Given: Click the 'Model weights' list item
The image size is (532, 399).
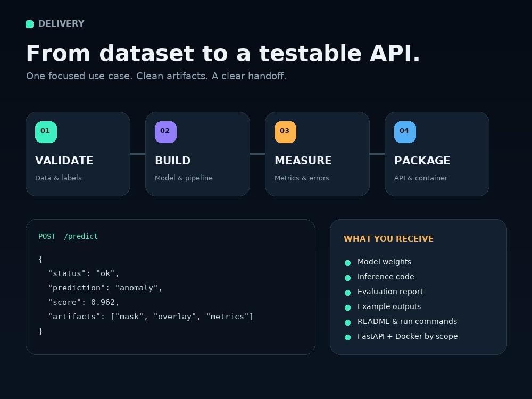Looking at the screenshot, I should (384, 262).
